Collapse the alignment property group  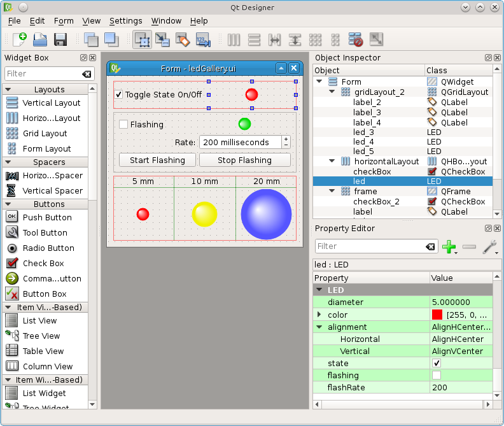coord(319,327)
